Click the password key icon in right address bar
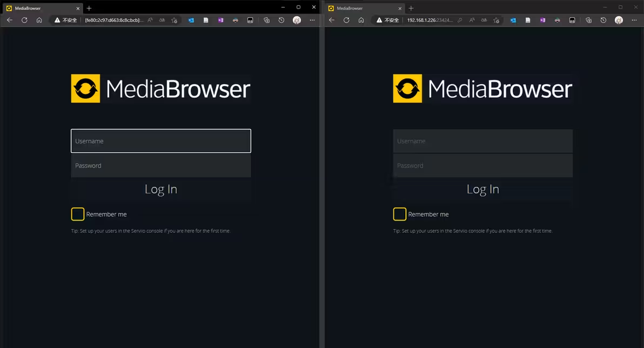The image size is (644, 348). point(460,20)
